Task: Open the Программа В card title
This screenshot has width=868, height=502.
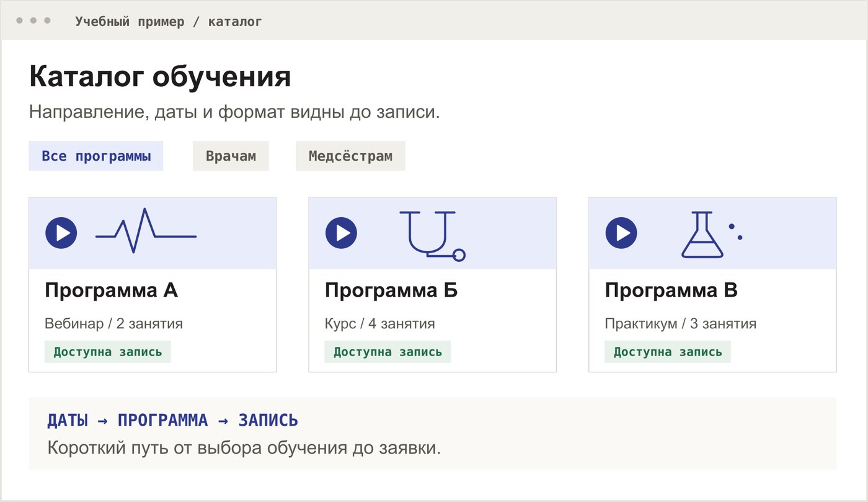Action: pyautogui.click(x=671, y=290)
